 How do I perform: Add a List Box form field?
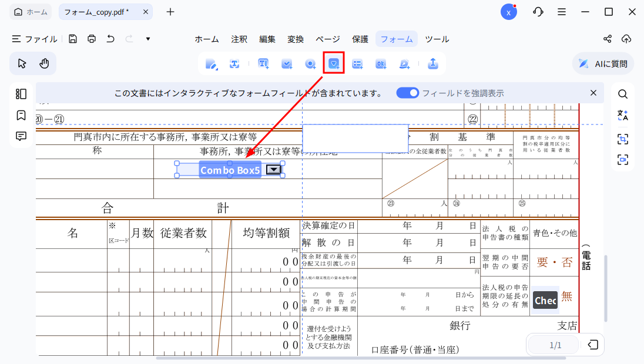click(x=357, y=63)
